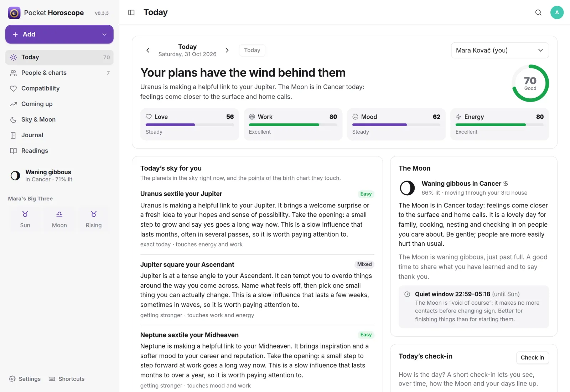The height and width of the screenshot is (392, 570).
Task: Go to the previous day arrow
Action: click(x=148, y=50)
